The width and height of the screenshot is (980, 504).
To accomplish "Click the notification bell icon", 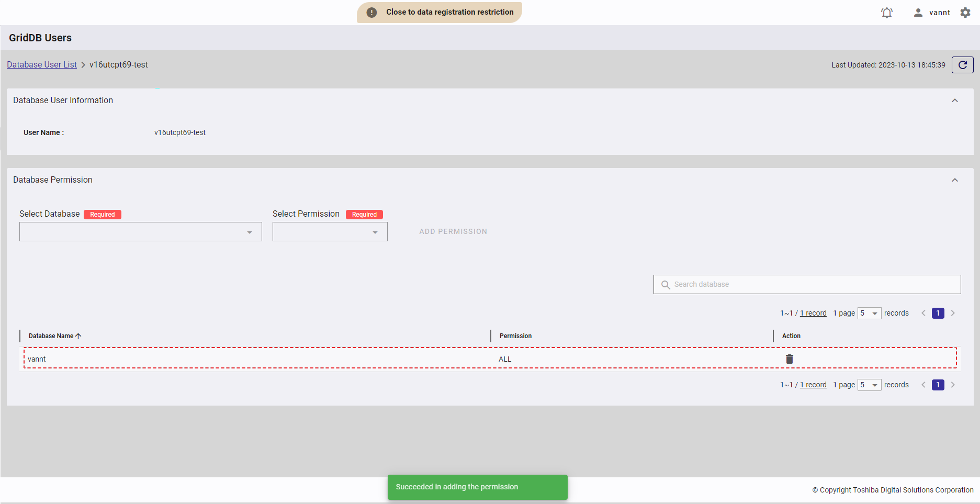I will pos(886,13).
